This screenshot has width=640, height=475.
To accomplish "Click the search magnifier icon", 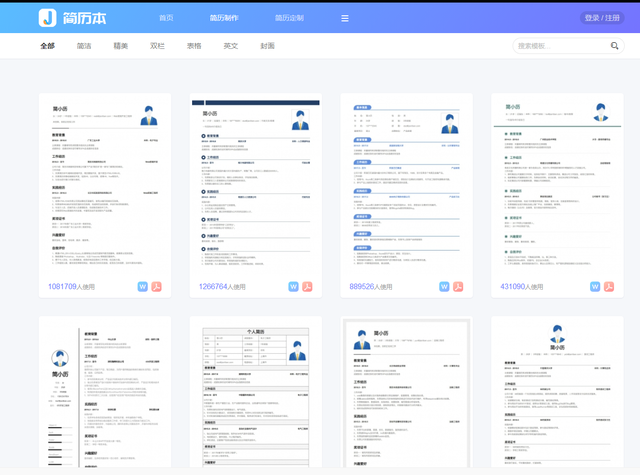I will (x=614, y=46).
